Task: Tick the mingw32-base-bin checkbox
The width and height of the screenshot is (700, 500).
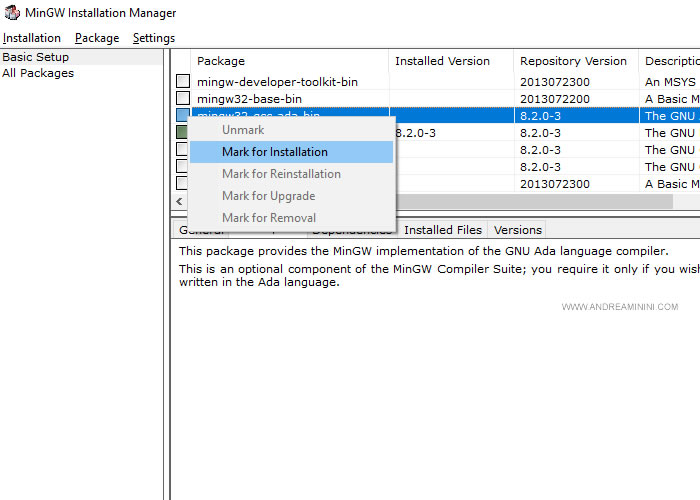Action: 182,98
